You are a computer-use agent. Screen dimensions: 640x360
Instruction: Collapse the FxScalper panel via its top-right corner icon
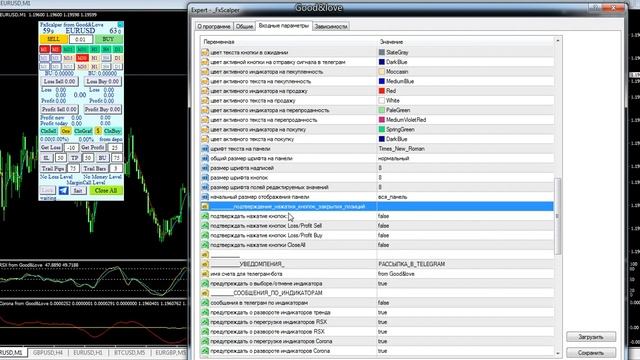[120, 25]
